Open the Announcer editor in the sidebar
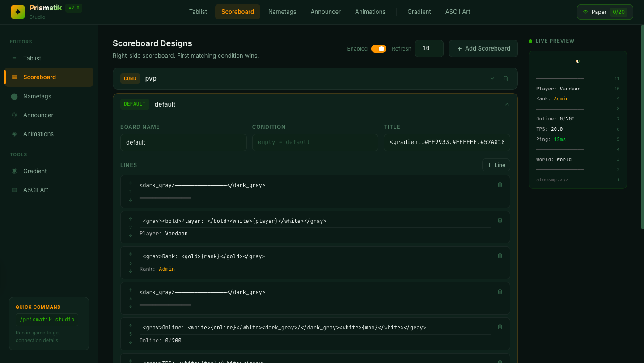Image resolution: width=644 pixels, height=363 pixels. [49, 115]
